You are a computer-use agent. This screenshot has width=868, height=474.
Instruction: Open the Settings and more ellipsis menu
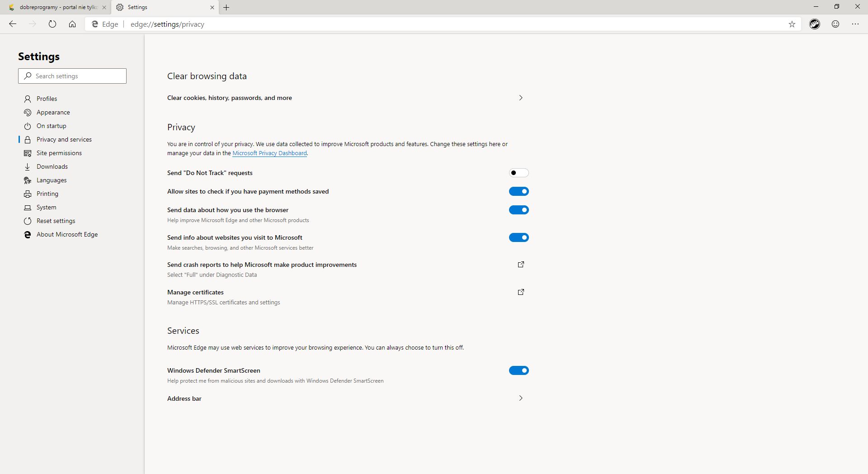855,24
